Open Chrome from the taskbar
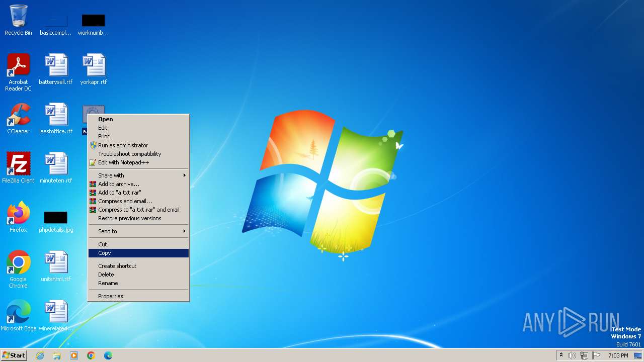 pyautogui.click(x=91, y=355)
